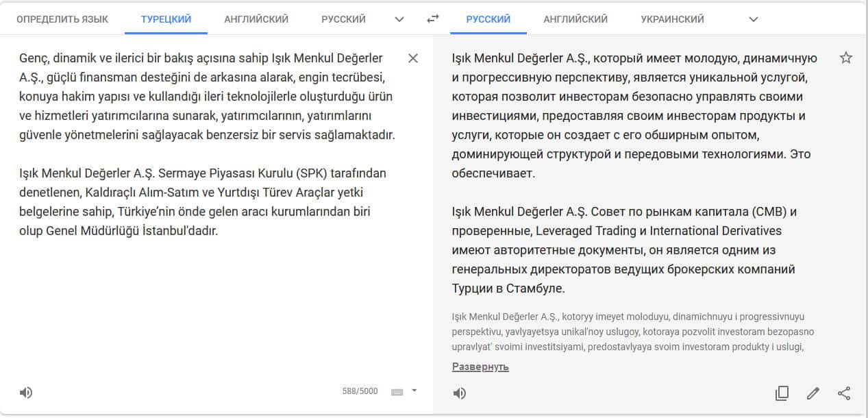Image resolution: width=868 pixels, height=418 pixels.
Task: Expand keyboard input options arrow
Action: 414,391
